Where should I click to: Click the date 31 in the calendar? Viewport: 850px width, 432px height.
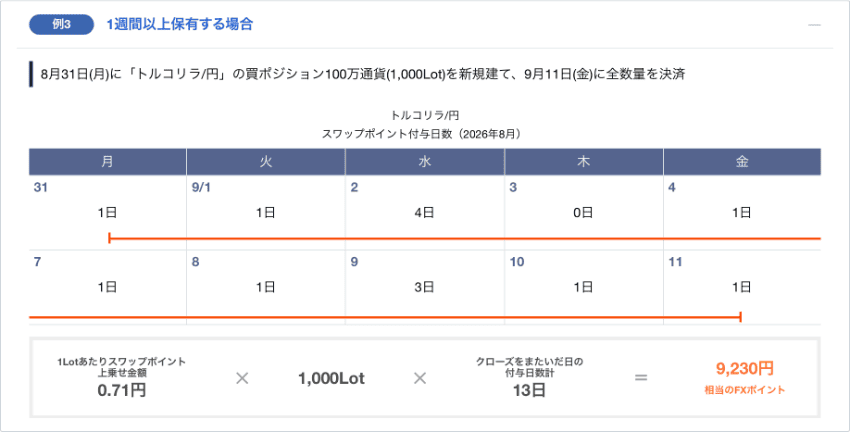41,188
